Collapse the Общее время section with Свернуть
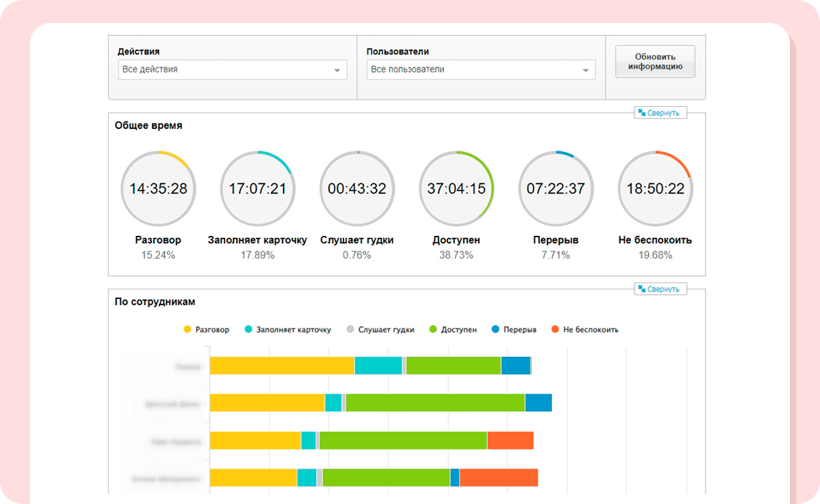 click(660, 113)
